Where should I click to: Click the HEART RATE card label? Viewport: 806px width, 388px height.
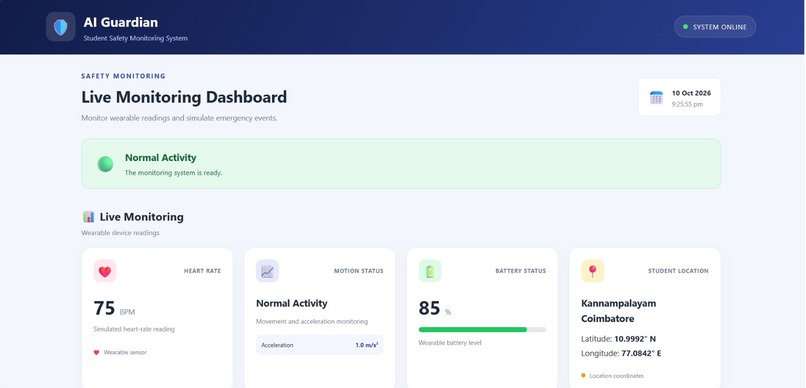(203, 271)
